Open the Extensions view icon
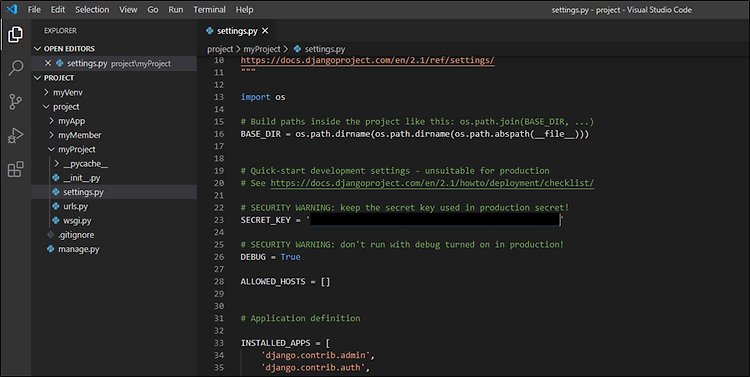Image resolution: width=750 pixels, height=377 pixels. pyautogui.click(x=15, y=169)
